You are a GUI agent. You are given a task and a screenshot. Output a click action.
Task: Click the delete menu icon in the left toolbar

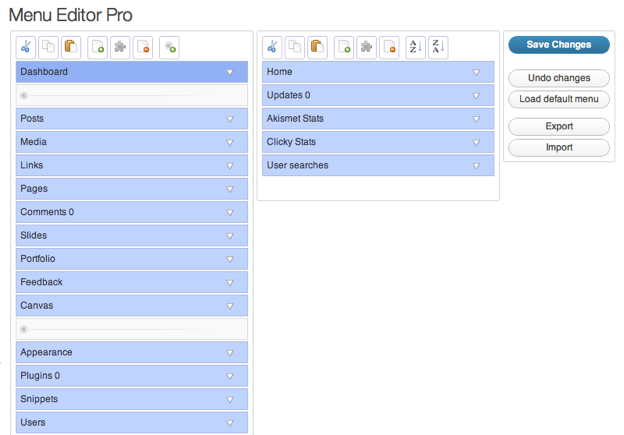pos(144,47)
